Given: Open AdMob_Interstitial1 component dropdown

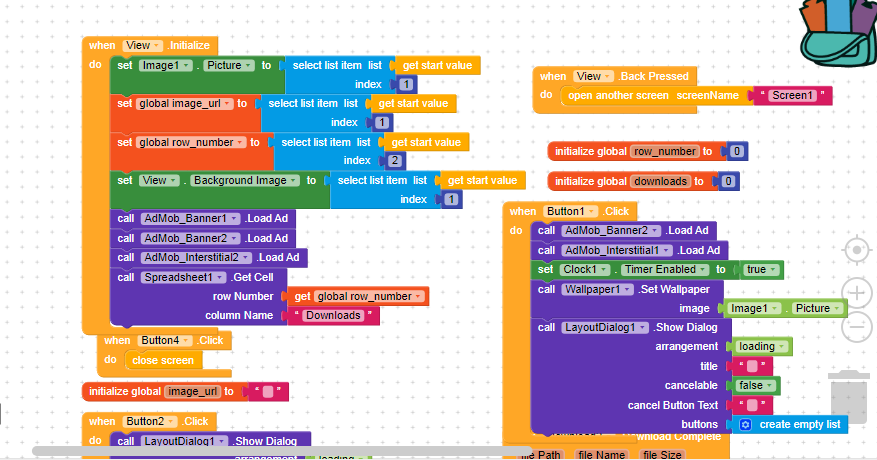Looking at the screenshot, I should (617, 251).
